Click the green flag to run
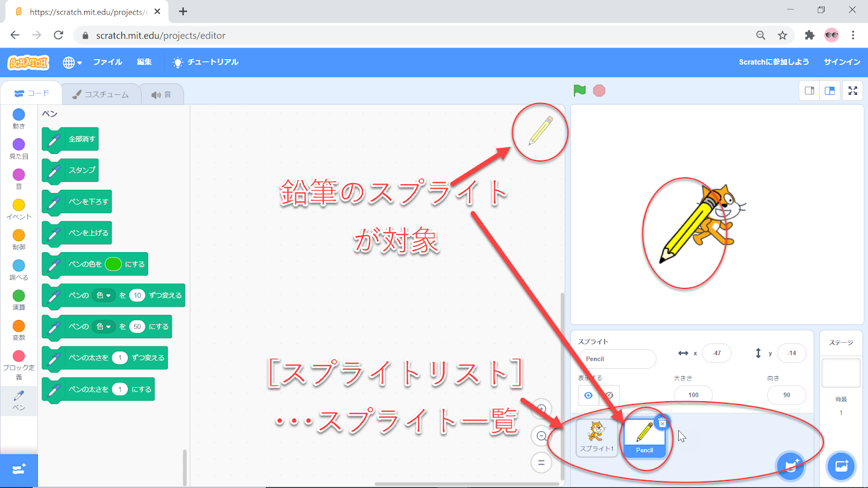 (x=579, y=91)
